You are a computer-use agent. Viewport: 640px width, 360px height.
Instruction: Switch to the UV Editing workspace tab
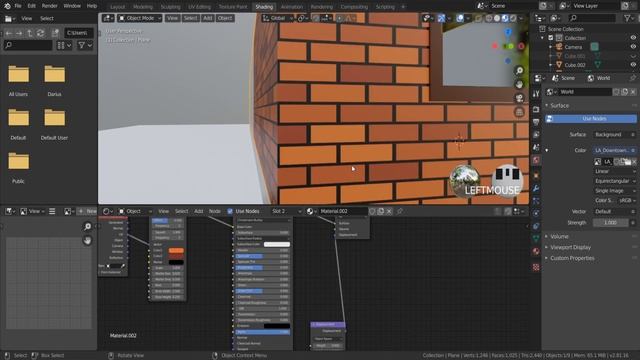(x=199, y=7)
